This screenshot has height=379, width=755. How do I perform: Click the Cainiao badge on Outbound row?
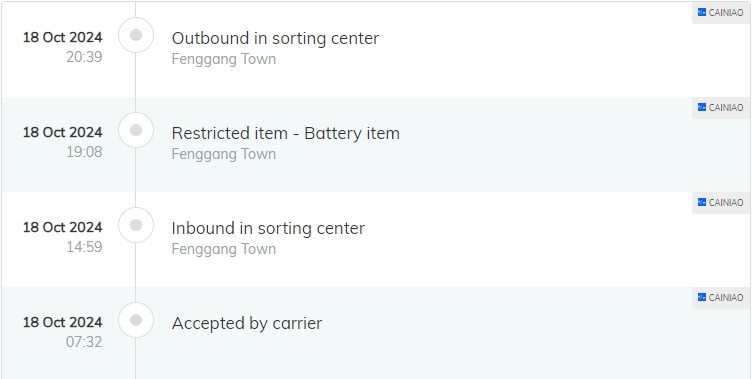(x=721, y=13)
